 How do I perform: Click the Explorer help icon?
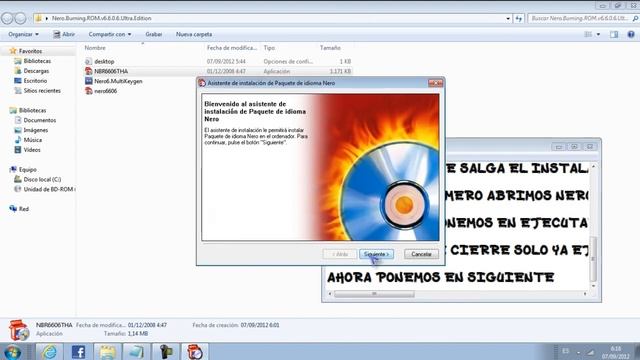tap(631, 34)
